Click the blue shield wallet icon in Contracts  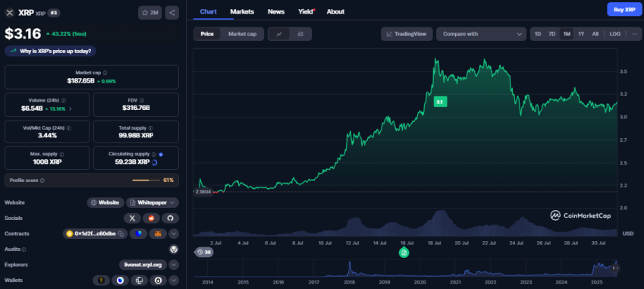tap(138, 234)
